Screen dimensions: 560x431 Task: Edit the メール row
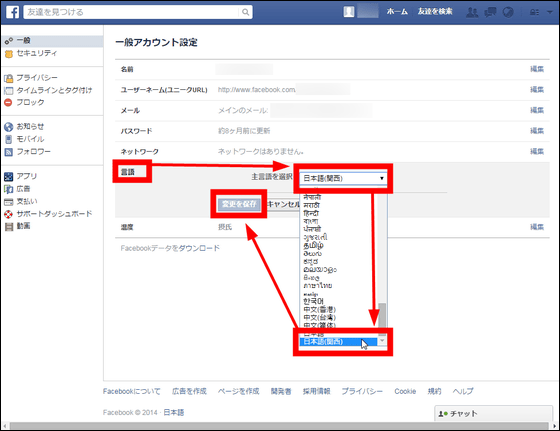coord(537,110)
